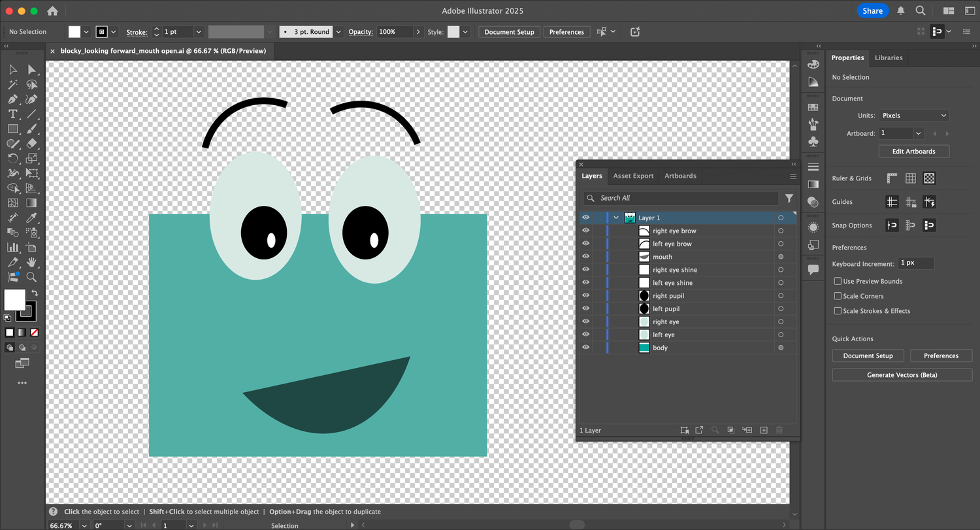Open the Asset Export tab
Viewport: 980px width, 530px height.
click(x=633, y=176)
